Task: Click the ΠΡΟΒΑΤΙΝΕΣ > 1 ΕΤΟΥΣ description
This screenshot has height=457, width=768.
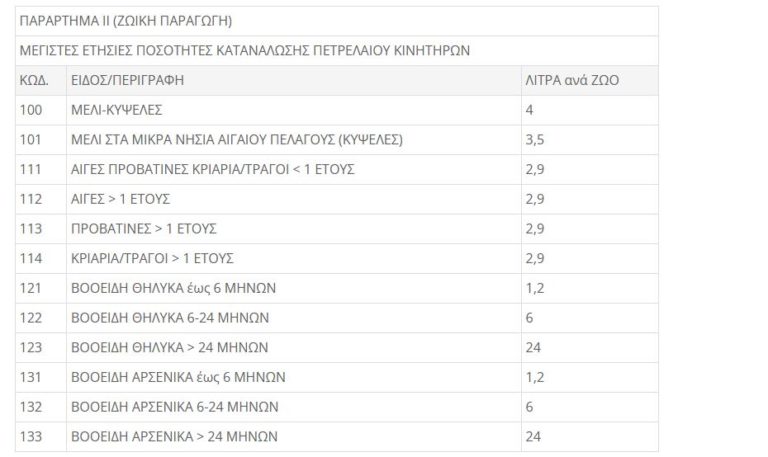Action: point(143,229)
